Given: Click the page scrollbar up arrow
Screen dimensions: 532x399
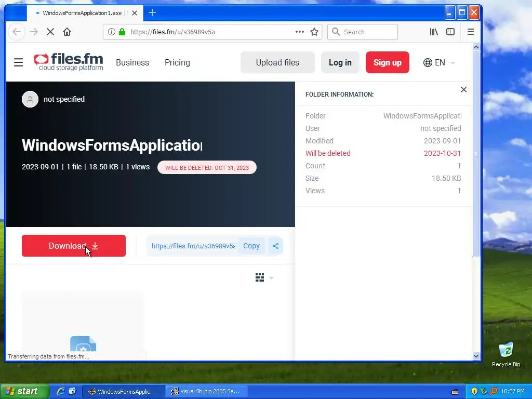Looking at the screenshot, I should pyautogui.click(x=476, y=47).
